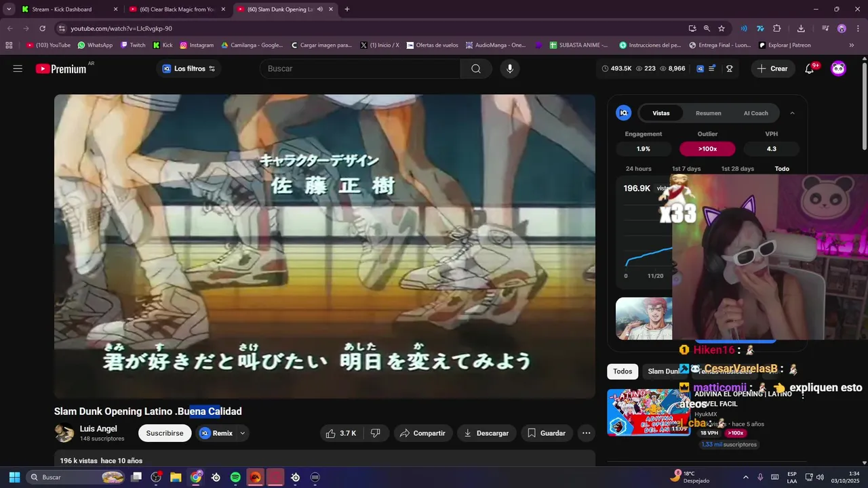Image resolution: width=868 pixels, height=488 pixels.
Task: Click the Guardar button
Action: 547,433
